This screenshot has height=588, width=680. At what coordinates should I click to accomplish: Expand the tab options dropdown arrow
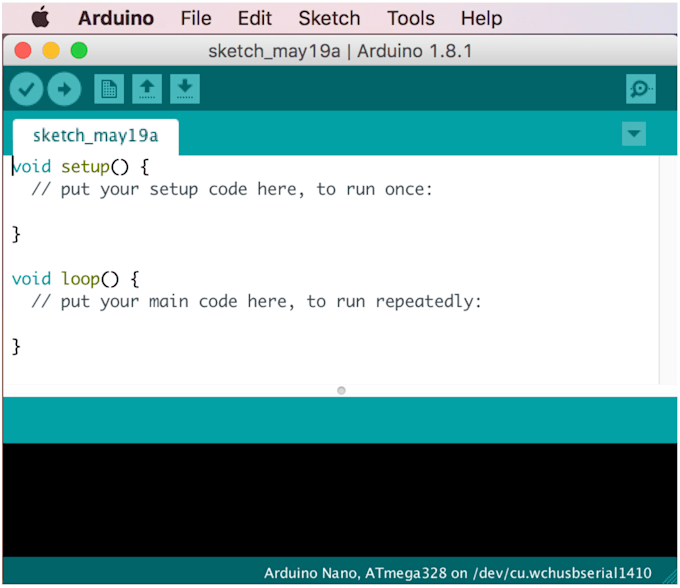[634, 134]
